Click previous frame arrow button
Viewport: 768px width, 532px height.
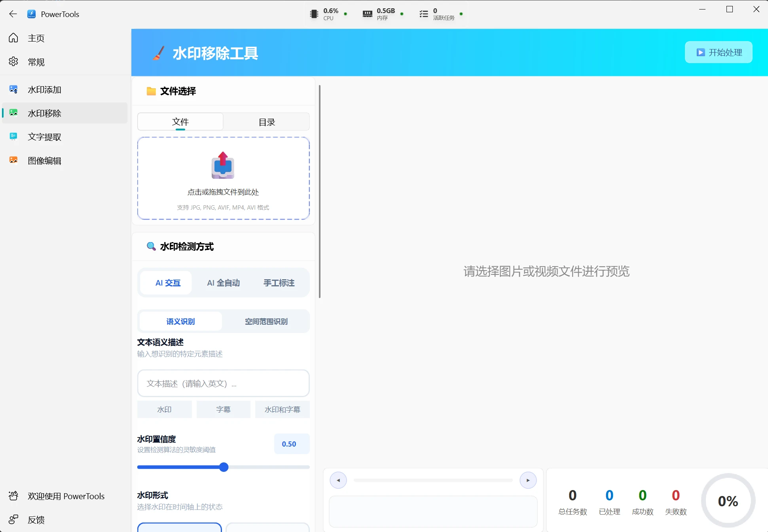point(338,480)
